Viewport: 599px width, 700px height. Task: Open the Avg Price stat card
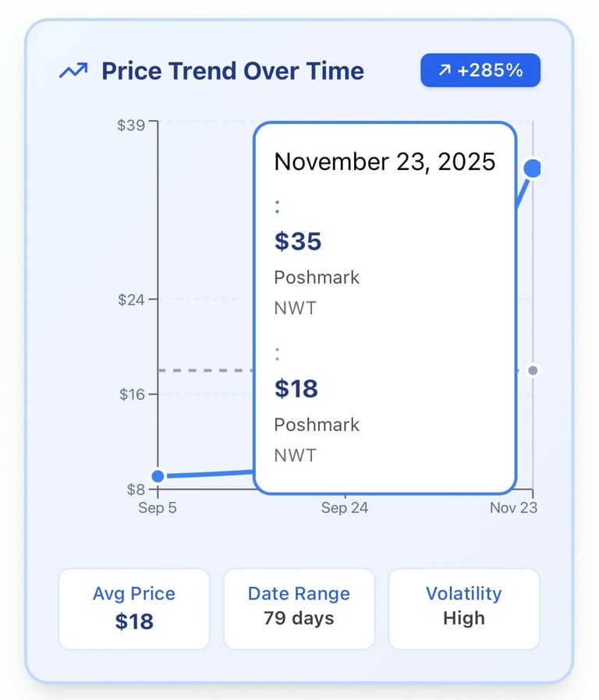(134, 608)
